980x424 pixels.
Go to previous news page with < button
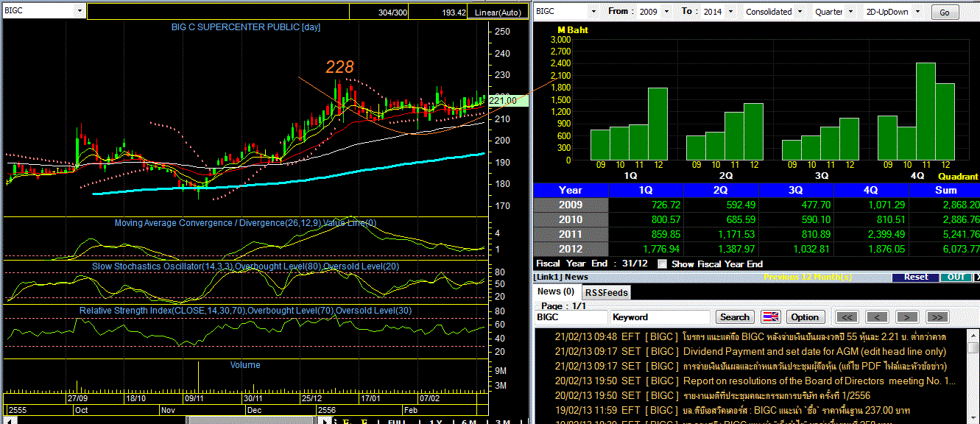coord(877,317)
